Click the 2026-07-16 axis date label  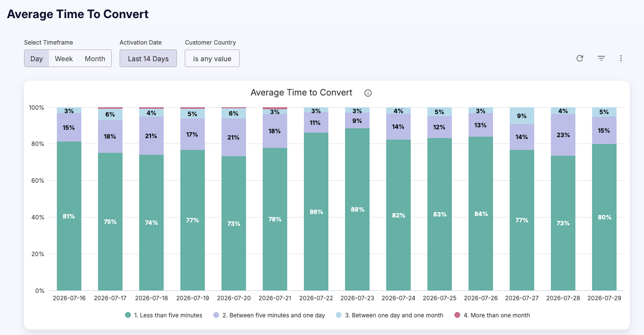[x=69, y=298]
